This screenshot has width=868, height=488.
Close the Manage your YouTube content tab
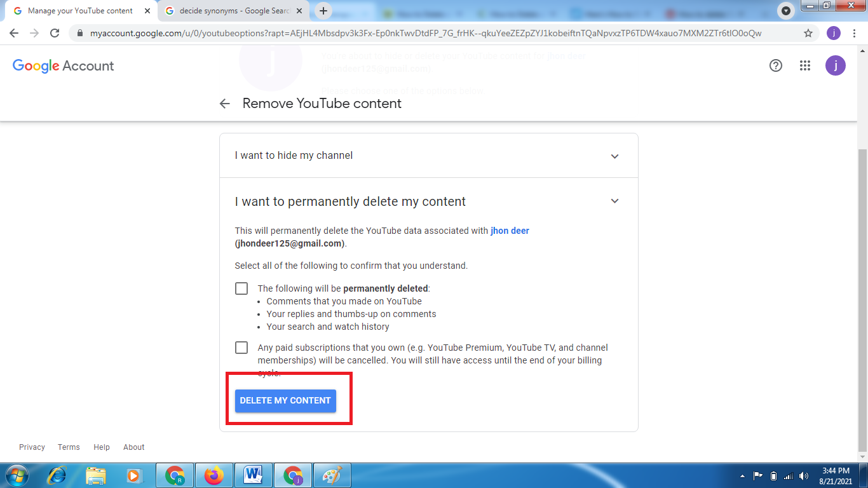(x=147, y=11)
